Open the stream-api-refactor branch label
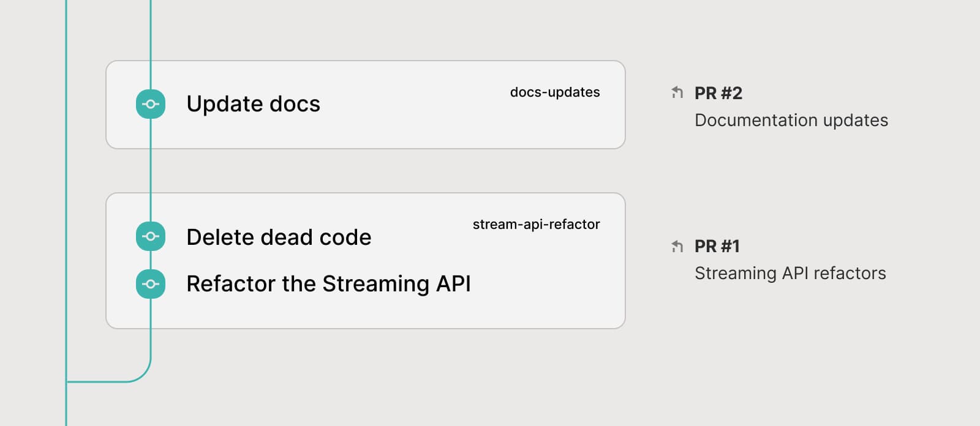This screenshot has width=980, height=426. pyautogui.click(x=536, y=225)
